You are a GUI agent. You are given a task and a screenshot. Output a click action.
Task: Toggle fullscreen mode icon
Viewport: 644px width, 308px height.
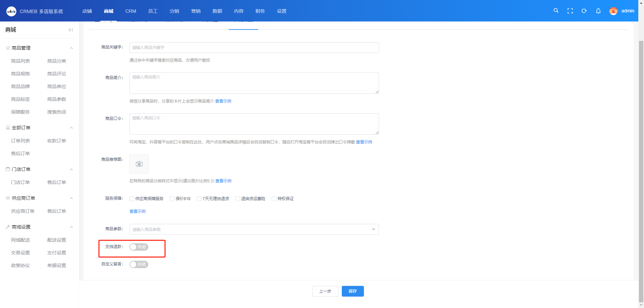click(x=570, y=11)
